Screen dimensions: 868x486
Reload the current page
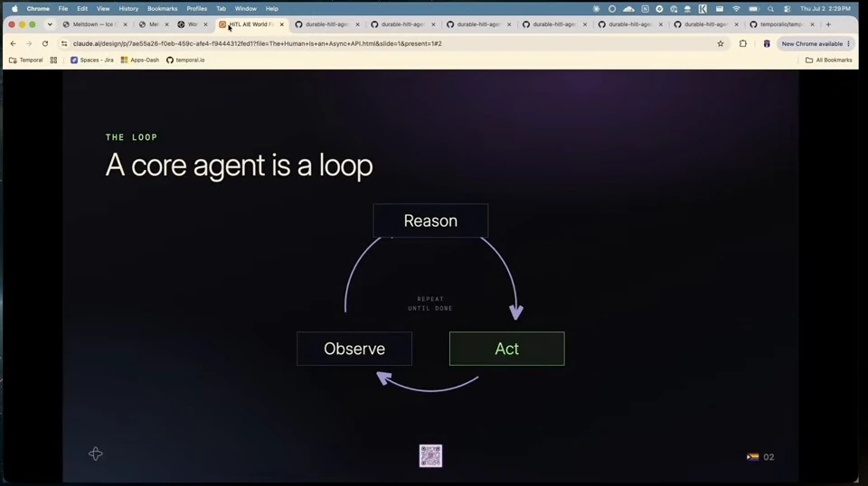click(x=45, y=43)
